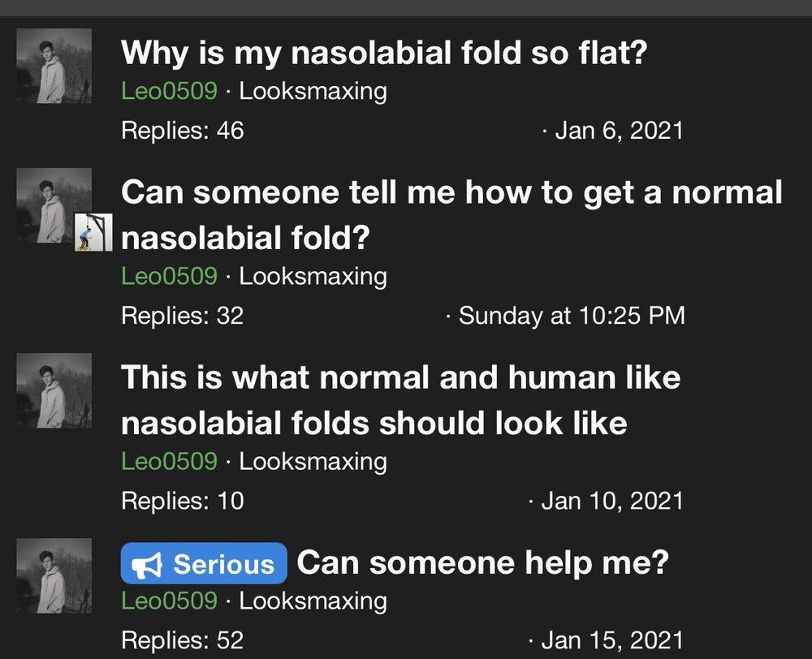Open avatar beside 'how to get a normal' thread

[54, 205]
